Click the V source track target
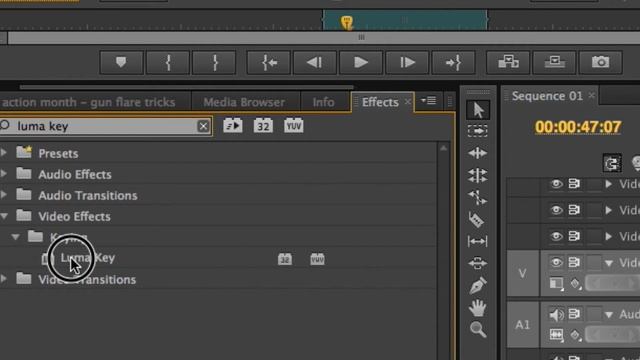 pos(522,273)
